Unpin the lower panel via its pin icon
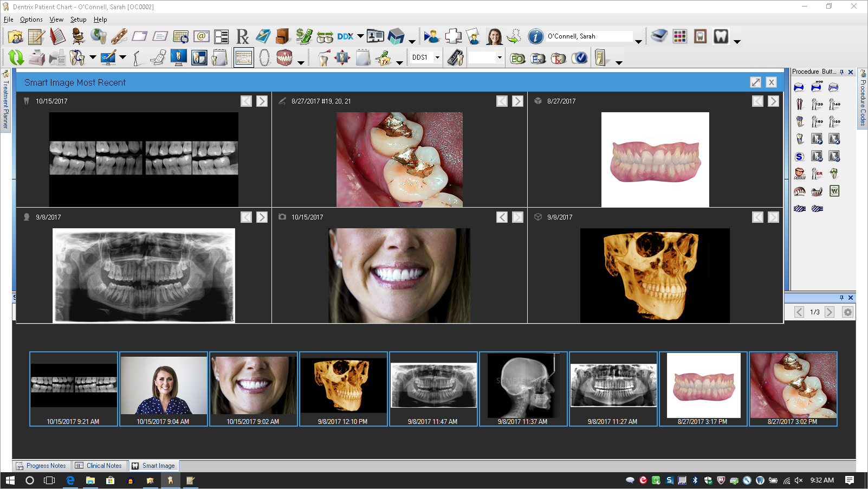Screen dimensions: 868x489 (842, 297)
